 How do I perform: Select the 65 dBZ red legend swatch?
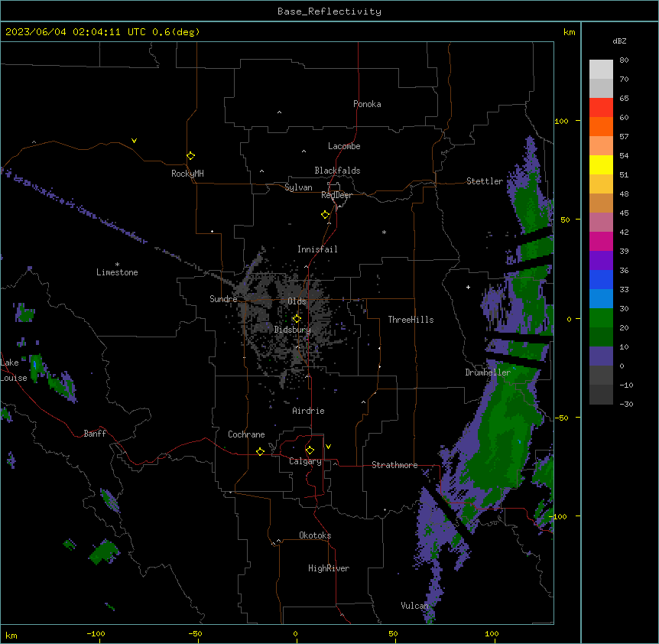[x=601, y=108]
